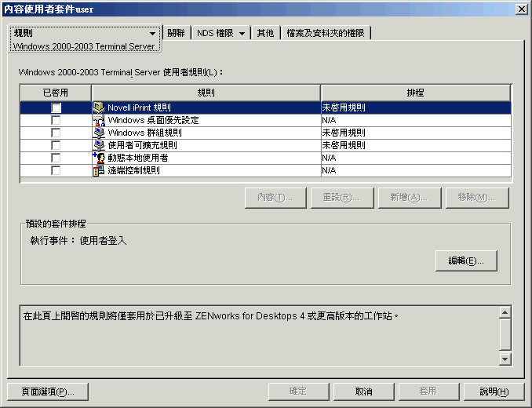Viewport: 532px width, 408px height.
Task: Select the Windows 群組規則 row text
Action: pos(145,133)
